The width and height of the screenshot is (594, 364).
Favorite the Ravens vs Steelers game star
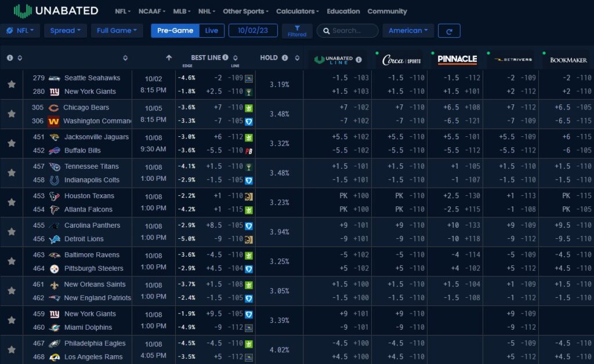12,261
